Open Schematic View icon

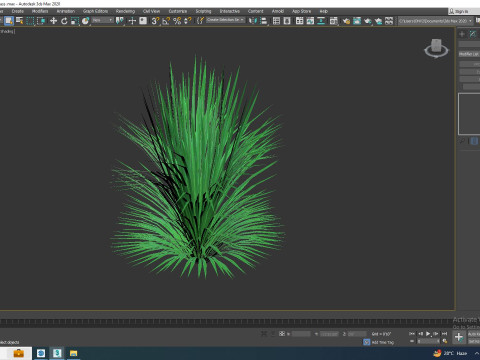[x=321, y=21]
